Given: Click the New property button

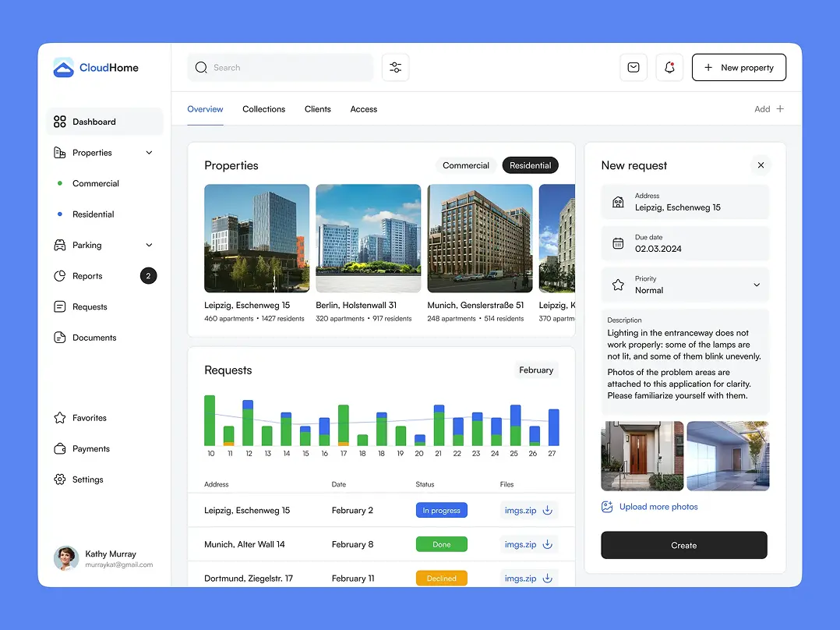Looking at the screenshot, I should pos(739,68).
